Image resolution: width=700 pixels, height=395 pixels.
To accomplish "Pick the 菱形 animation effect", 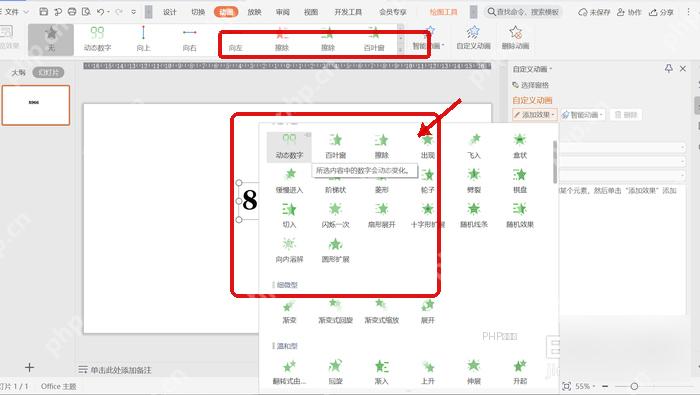I will (x=381, y=181).
